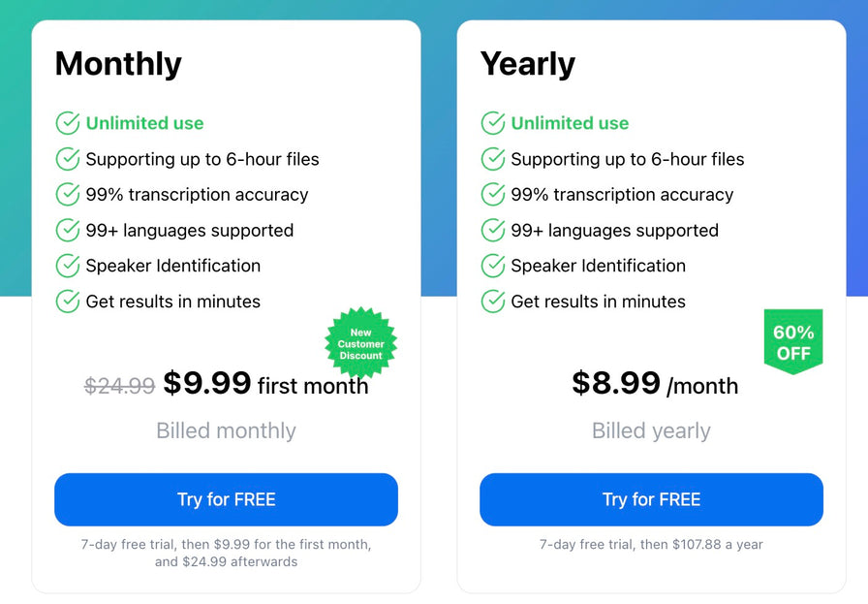Click Yearly Unlimited use checkmark icon

click(x=493, y=123)
